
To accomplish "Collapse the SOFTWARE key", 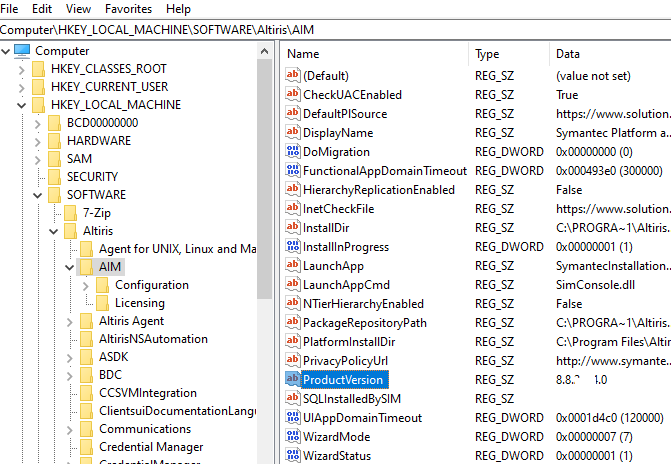I will [38, 195].
